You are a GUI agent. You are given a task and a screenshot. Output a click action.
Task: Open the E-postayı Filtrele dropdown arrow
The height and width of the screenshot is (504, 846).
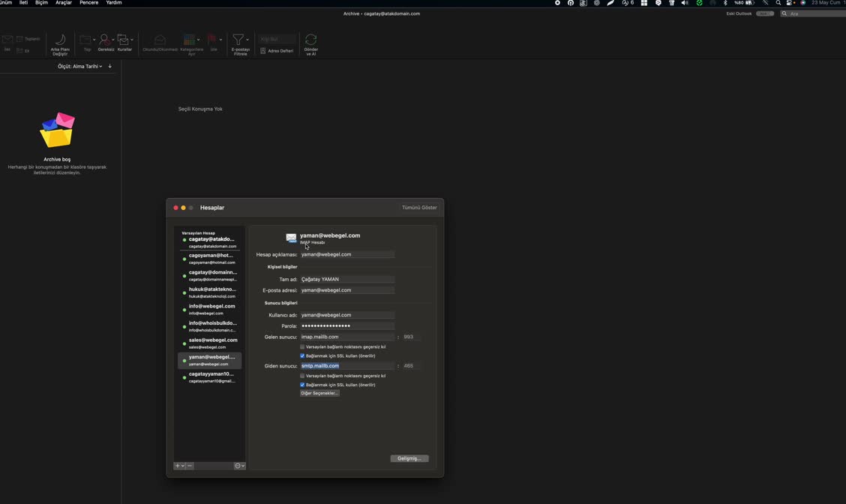point(247,39)
